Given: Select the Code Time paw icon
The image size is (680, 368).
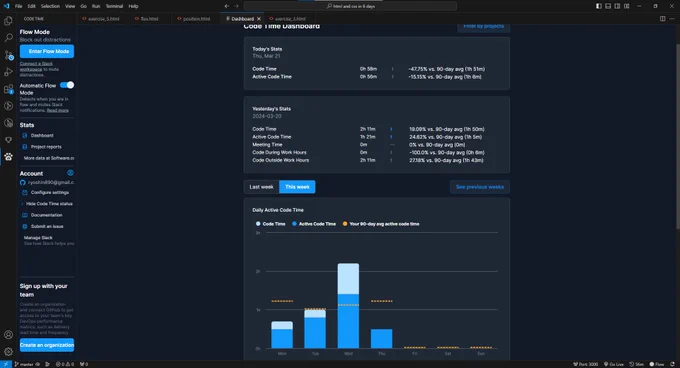Looking at the screenshot, I should (x=8, y=157).
